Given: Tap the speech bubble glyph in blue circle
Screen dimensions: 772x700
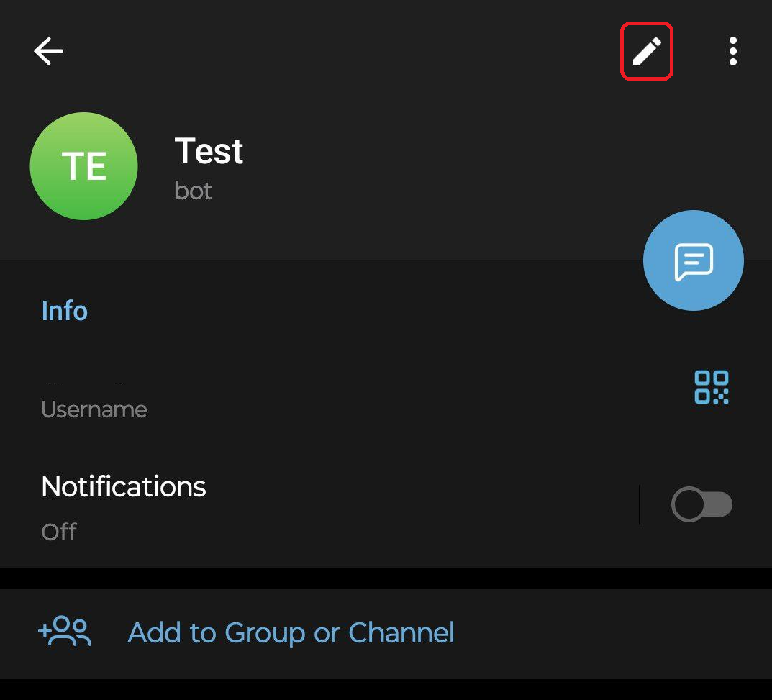Looking at the screenshot, I should pyautogui.click(x=694, y=262).
